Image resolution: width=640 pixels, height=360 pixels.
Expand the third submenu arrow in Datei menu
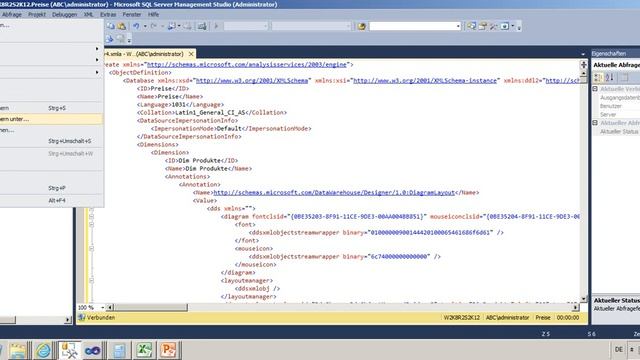tap(97, 73)
